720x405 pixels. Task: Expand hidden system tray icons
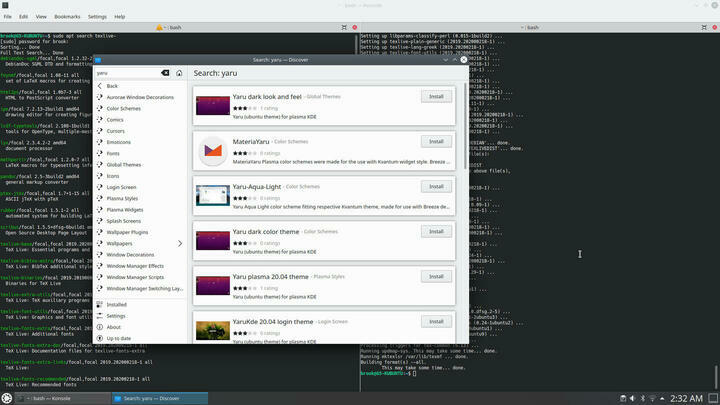pyautogui.click(x=662, y=398)
